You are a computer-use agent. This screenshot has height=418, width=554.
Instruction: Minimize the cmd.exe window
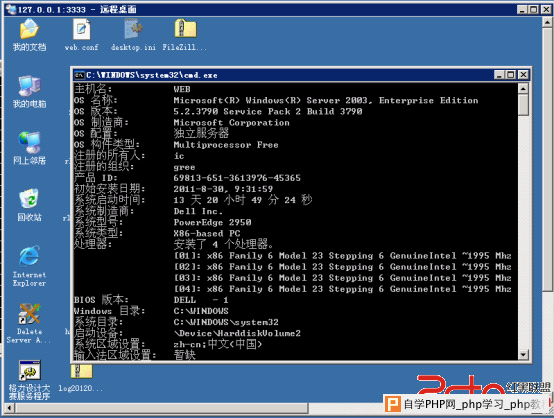[x=499, y=75]
